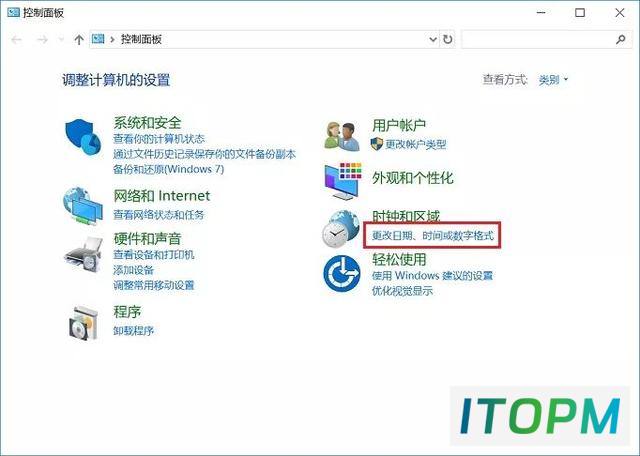The width and height of the screenshot is (640, 456).
Task: Open 网络和 Internet category
Action: (162, 196)
